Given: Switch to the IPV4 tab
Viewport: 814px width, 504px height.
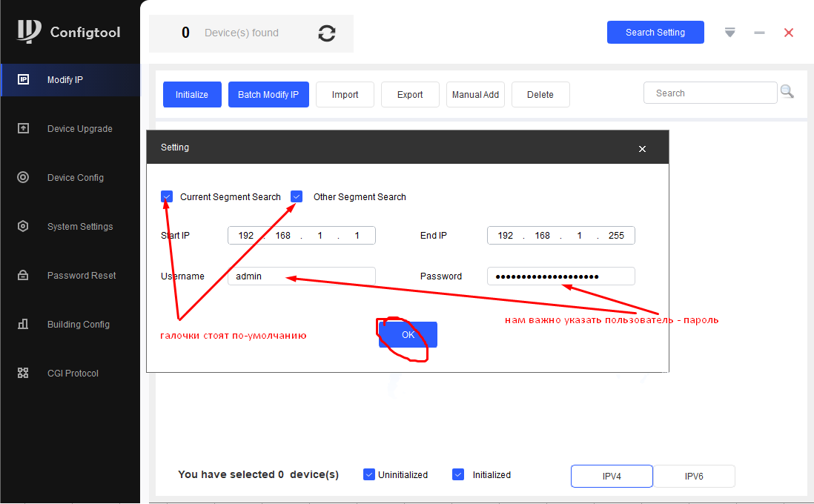Looking at the screenshot, I should point(612,476).
